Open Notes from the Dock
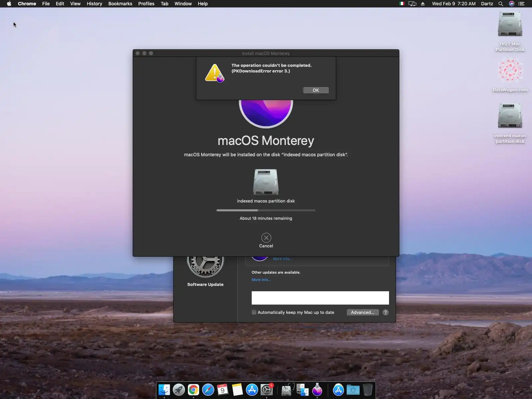 click(x=237, y=390)
